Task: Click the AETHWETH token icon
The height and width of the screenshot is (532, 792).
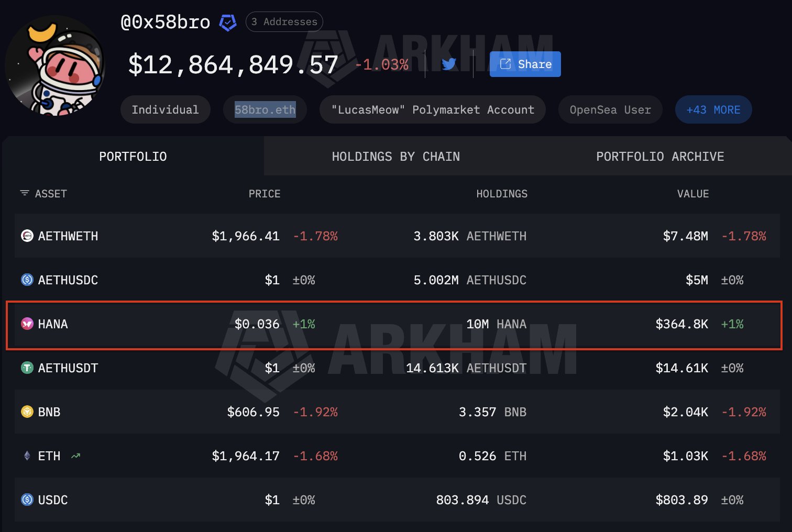Action: (x=27, y=236)
